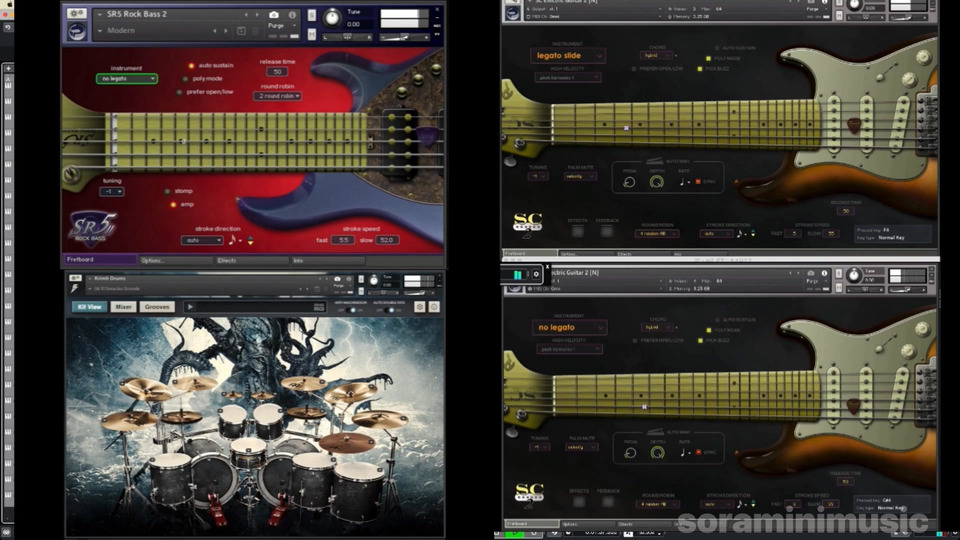960x540 pixels.
Task: Mute the SR5 Rock Bass instrument
Action: [x=312, y=35]
